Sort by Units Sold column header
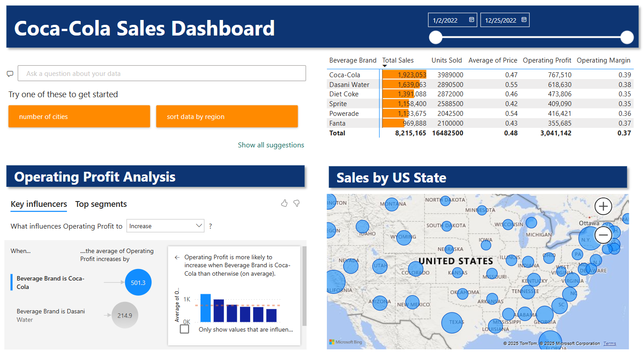The image size is (644, 360). (x=447, y=60)
